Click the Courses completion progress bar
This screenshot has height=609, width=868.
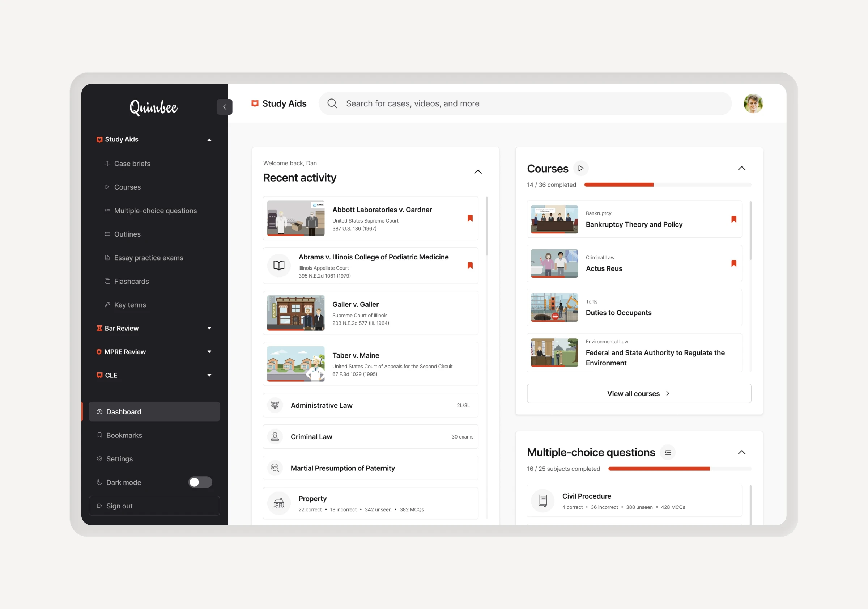[x=667, y=185]
